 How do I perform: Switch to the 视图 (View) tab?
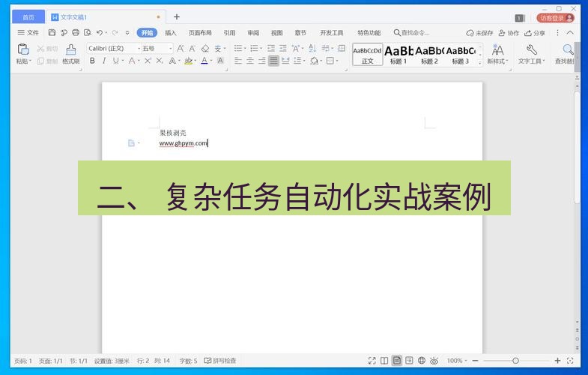tap(276, 33)
